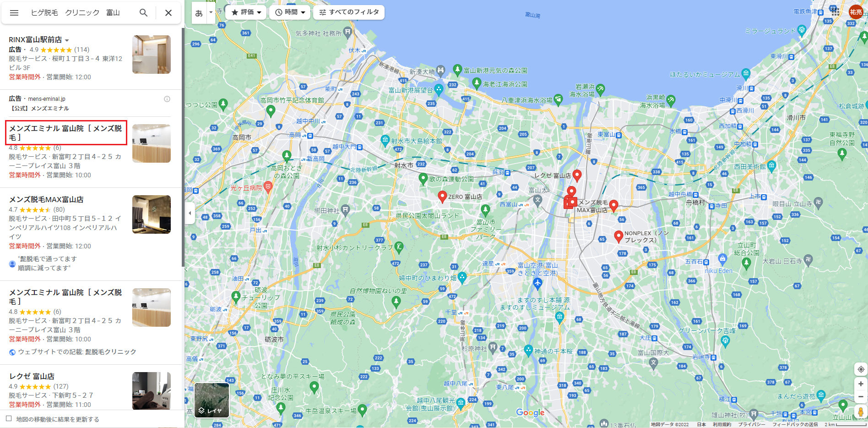Select the Street View pegman icon
868x428 pixels.
point(861,412)
